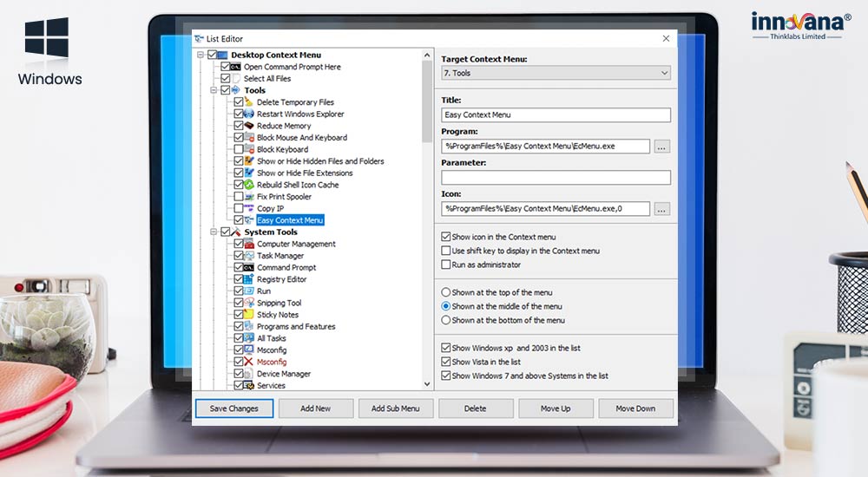Image resolution: width=868 pixels, height=477 pixels.
Task: Click the All Tasks icon
Action: (x=249, y=338)
